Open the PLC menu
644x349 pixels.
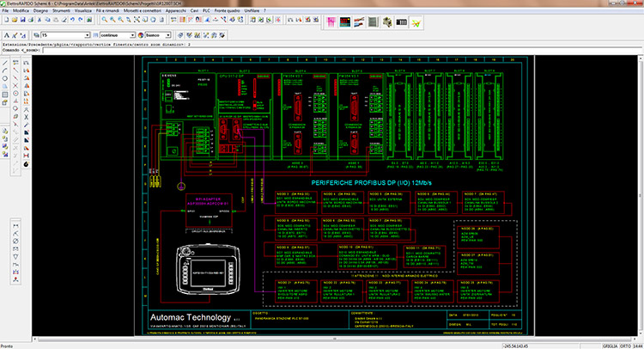(x=207, y=10)
